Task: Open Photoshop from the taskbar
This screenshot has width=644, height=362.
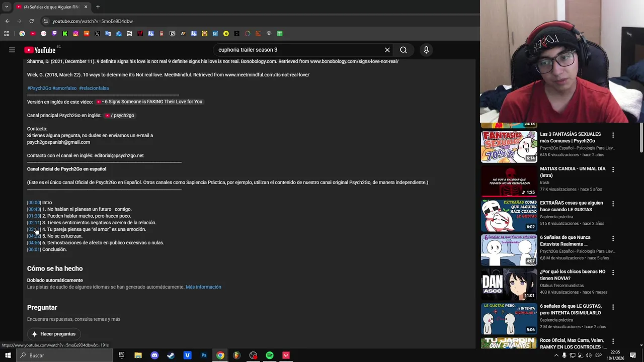Action: (x=204, y=355)
